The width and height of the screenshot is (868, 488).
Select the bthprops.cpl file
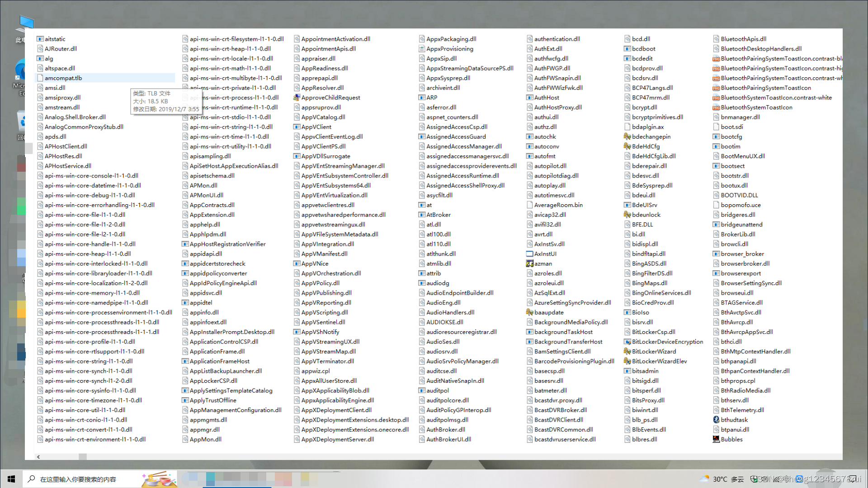(738, 381)
